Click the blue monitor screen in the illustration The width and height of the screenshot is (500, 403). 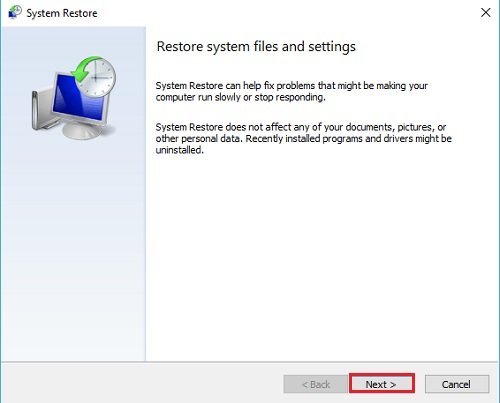coord(79,97)
